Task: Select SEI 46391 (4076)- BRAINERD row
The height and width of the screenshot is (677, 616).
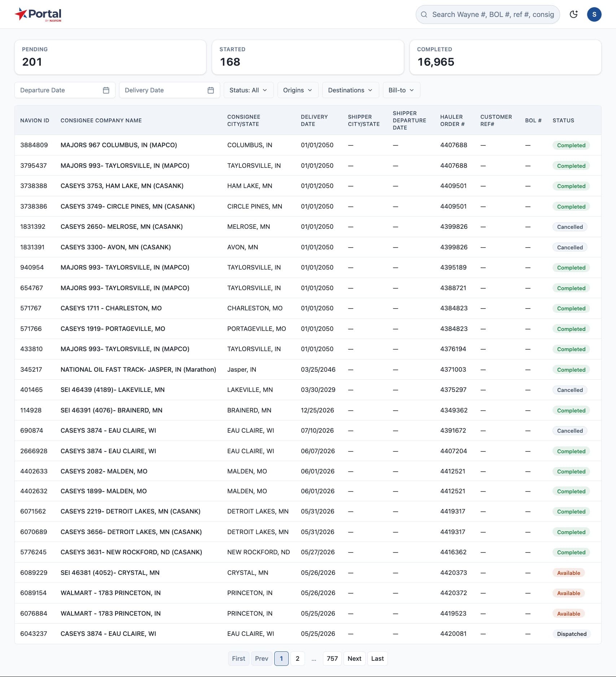Action: [308, 410]
